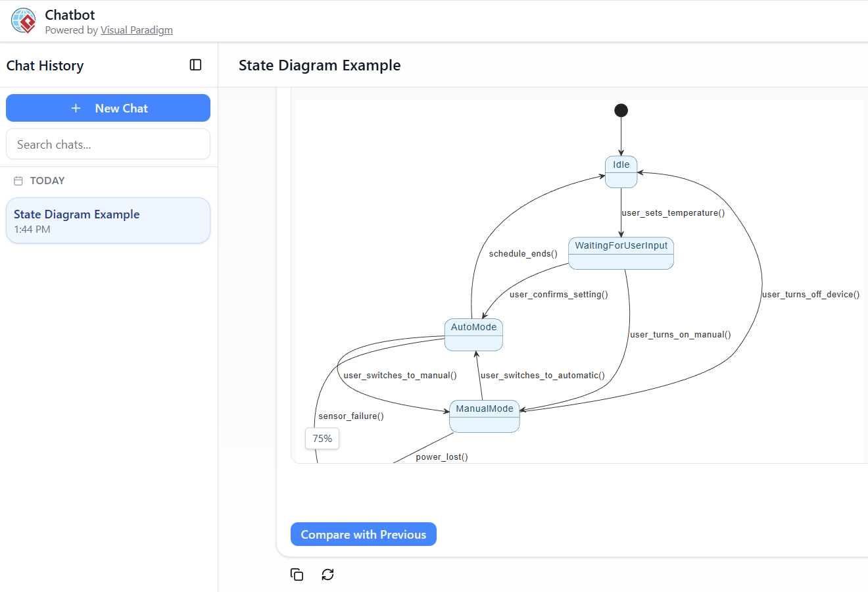Open the Visual Paradigm link
The height and width of the screenshot is (592, 868).
point(137,30)
